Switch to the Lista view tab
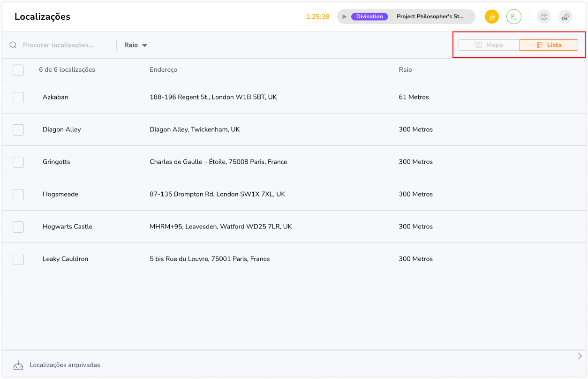The image size is (588, 379). click(549, 45)
